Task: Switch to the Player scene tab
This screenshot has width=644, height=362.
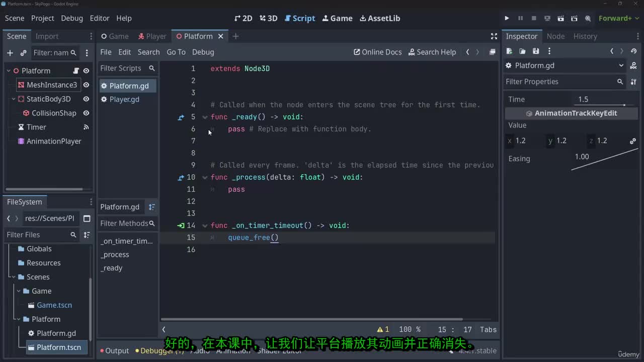Action: pyautogui.click(x=152, y=36)
